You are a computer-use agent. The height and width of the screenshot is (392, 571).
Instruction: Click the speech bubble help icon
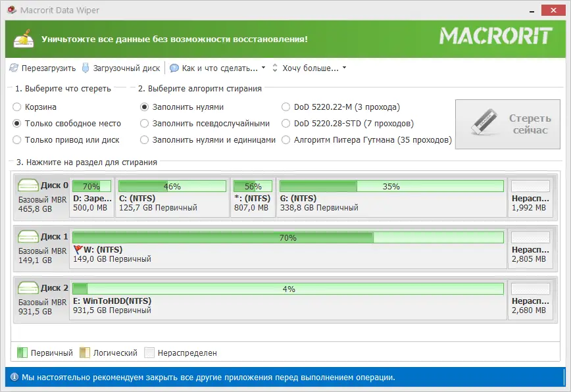(x=174, y=68)
